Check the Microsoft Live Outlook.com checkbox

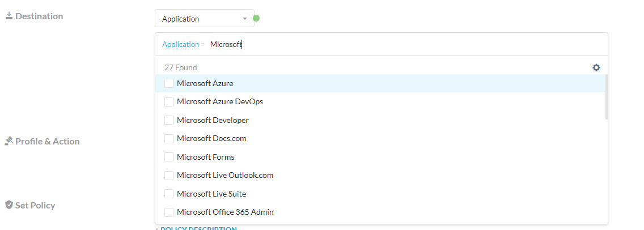[x=169, y=176]
